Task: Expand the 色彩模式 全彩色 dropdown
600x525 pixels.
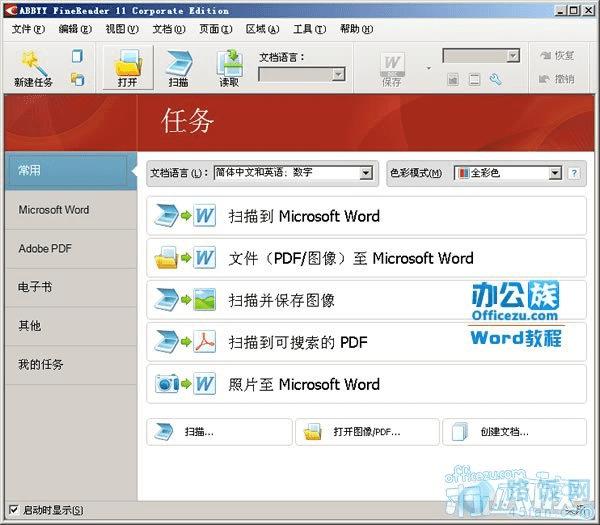Action: [555, 173]
